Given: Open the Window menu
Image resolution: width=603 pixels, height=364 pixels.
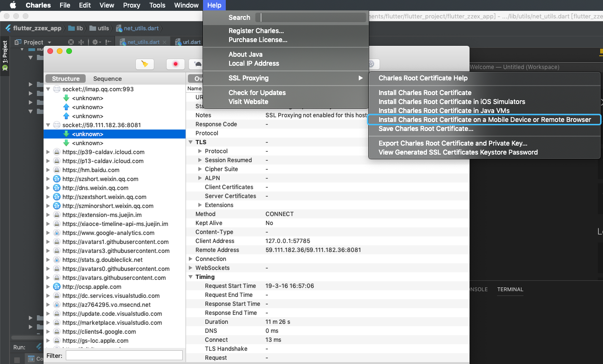Looking at the screenshot, I should pyautogui.click(x=186, y=5).
